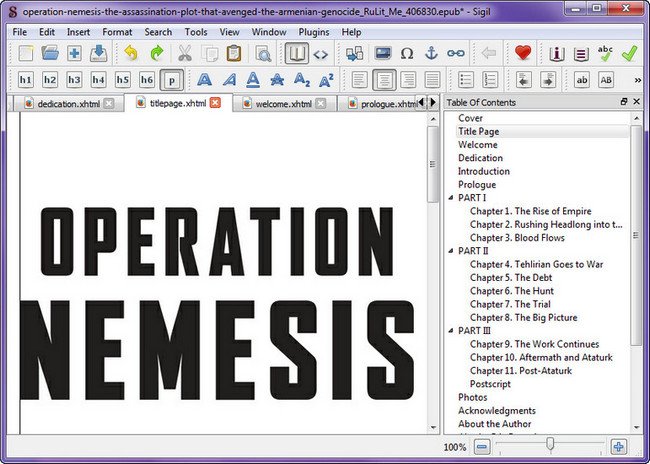Open the Plugins menu

point(314,32)
